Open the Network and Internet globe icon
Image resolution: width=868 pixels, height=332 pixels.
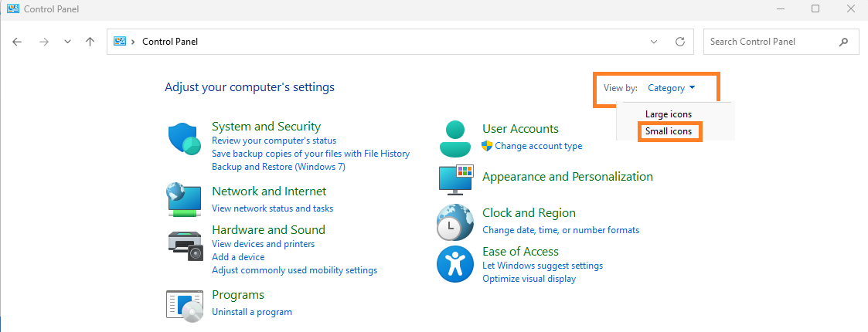pos(184,199)
